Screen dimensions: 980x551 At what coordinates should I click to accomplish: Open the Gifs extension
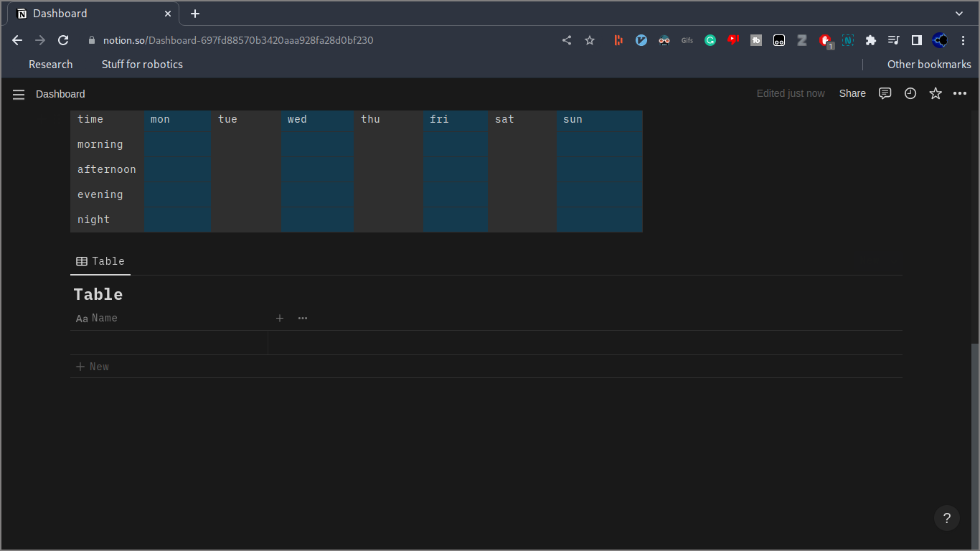click(687, 40)
